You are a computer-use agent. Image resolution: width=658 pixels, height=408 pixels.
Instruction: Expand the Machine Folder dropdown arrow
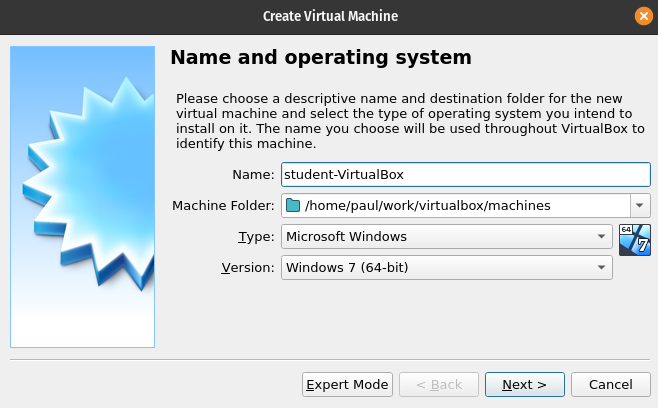pos(640,206)
